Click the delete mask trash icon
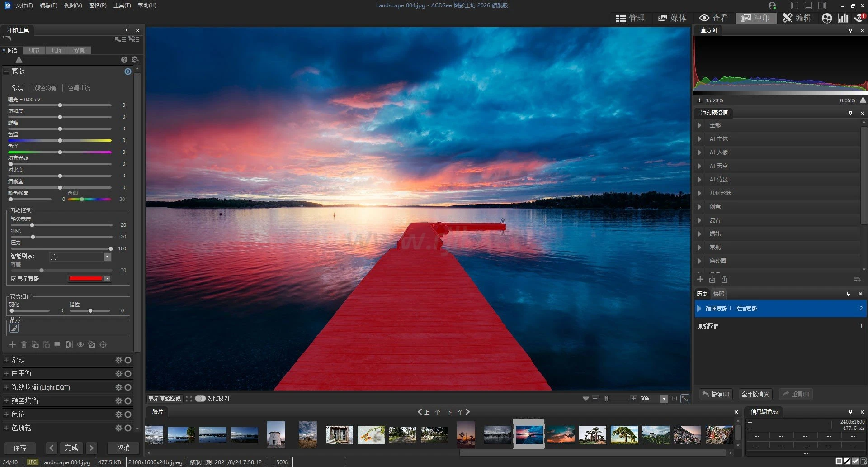868x467 pixels. click(x=24, y=344)
